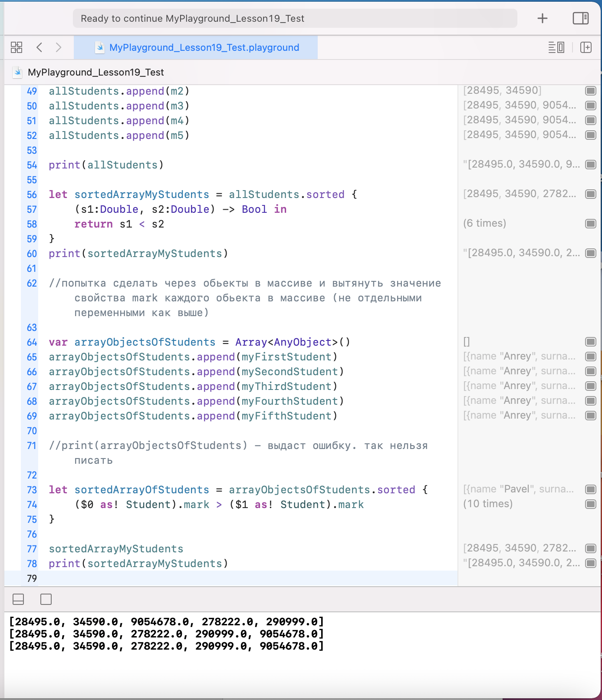Click 'sorted' keyword on line 56
Image resolution: width=602 pixels, height=700 pixels.
tap(326, 195)
